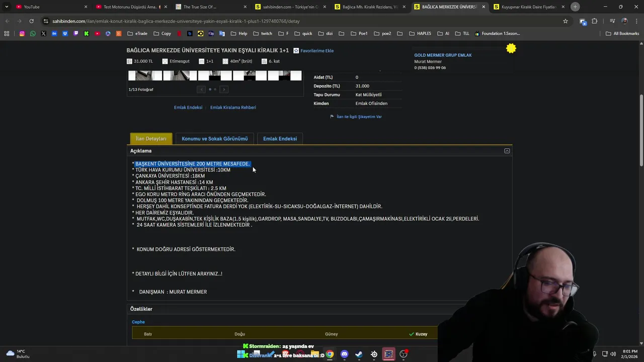Viewport: 644px width, 362px height.
Task: Switch to the Emlak Endeksi tab
Action: (280, 139)
